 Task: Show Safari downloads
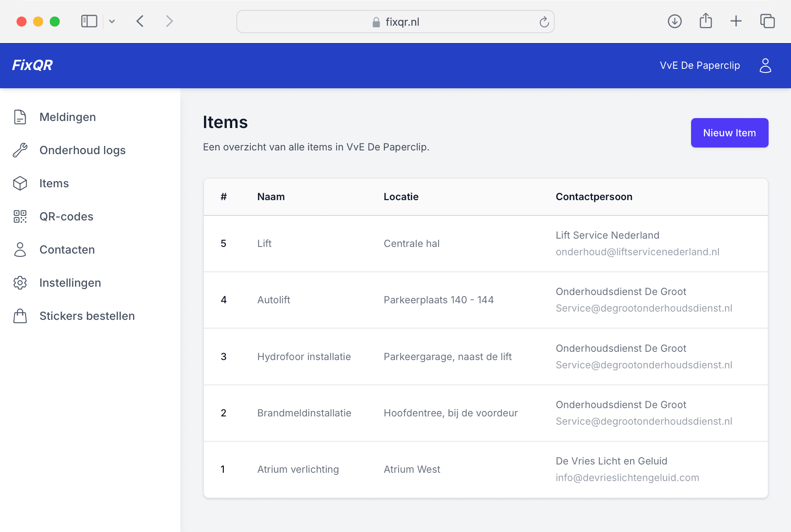675,21
